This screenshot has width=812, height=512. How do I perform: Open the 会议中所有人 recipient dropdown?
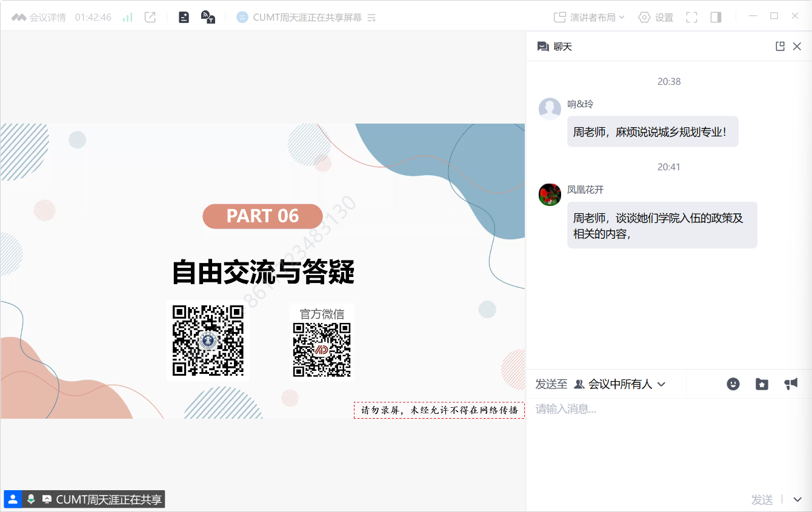click(x=620, y=384)
